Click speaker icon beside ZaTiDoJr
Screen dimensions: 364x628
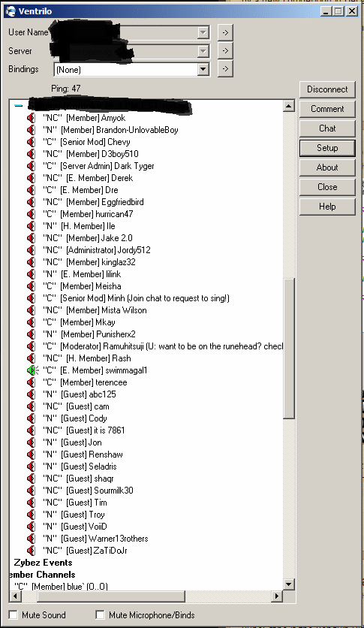[32, 551]
